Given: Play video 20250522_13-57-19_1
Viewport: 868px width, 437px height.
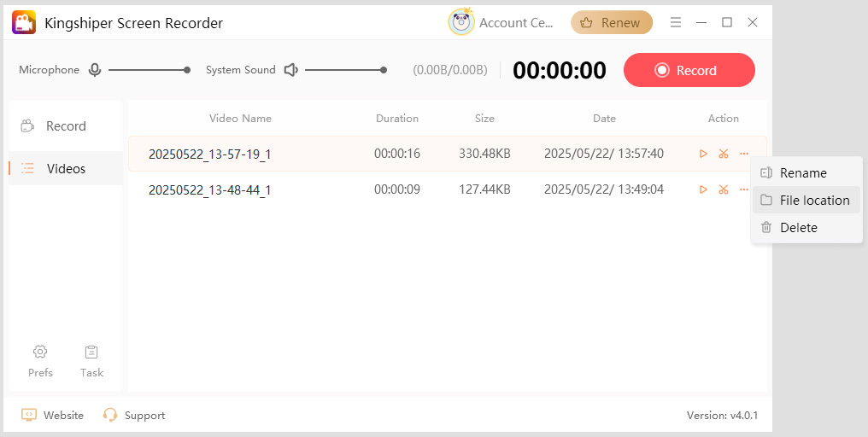Looking at the screenshot, I should (703, 154).
